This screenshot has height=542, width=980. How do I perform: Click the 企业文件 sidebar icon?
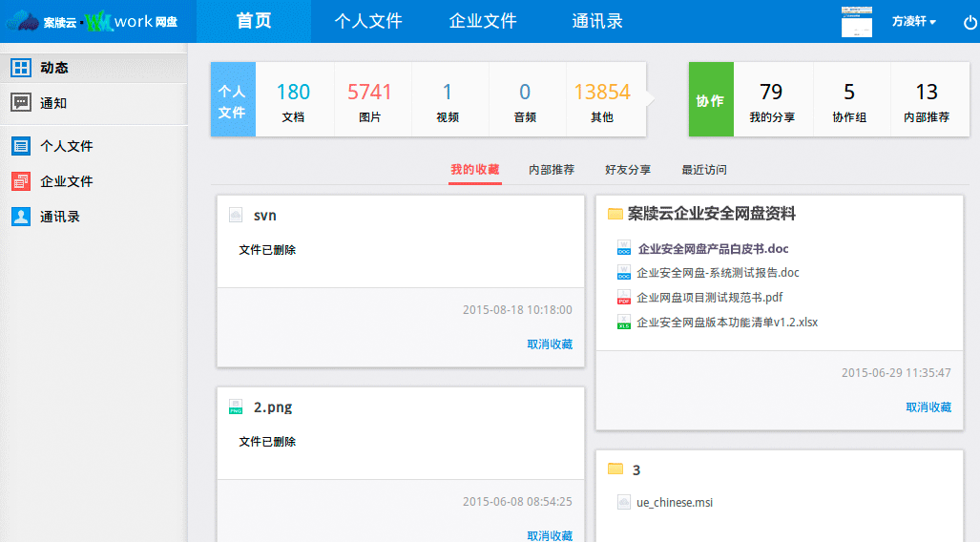[x=21, y=181]
